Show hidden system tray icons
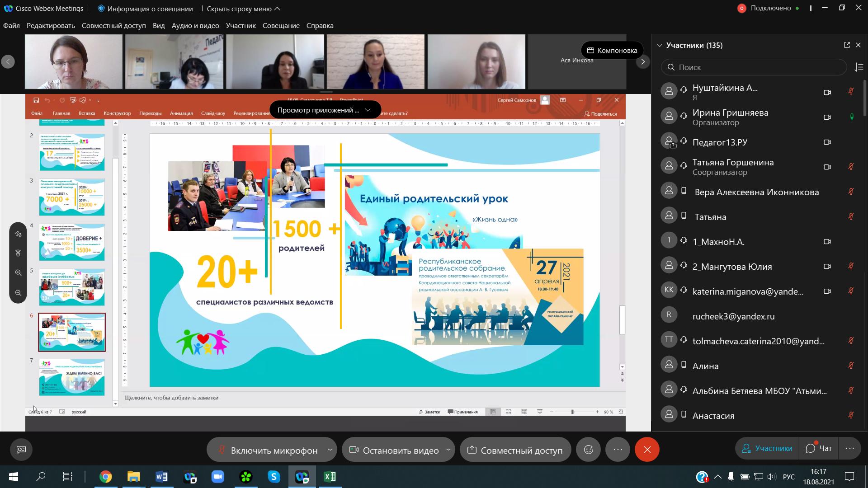The height and width of the screenshot is (488, 868). point(717,477)
